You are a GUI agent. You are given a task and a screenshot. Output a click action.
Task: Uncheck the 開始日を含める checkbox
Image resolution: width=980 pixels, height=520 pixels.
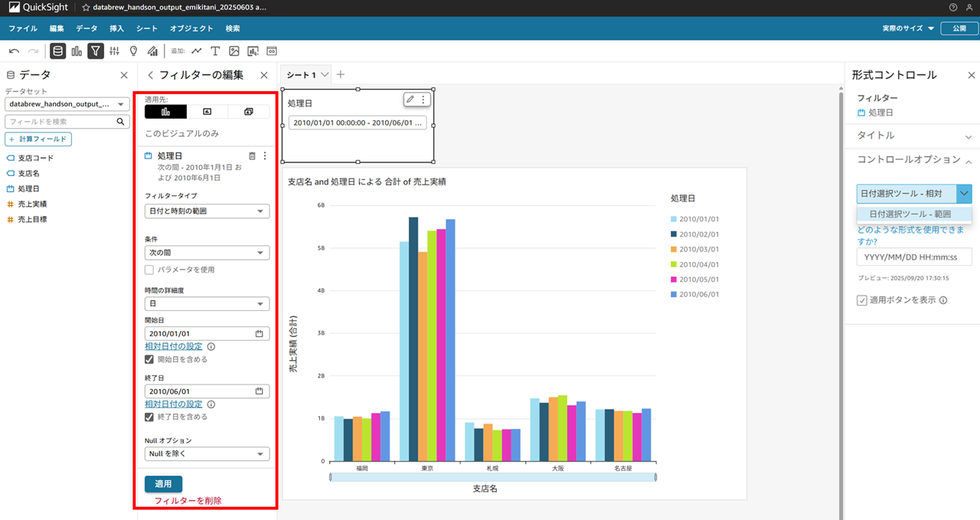pos(150,359)
